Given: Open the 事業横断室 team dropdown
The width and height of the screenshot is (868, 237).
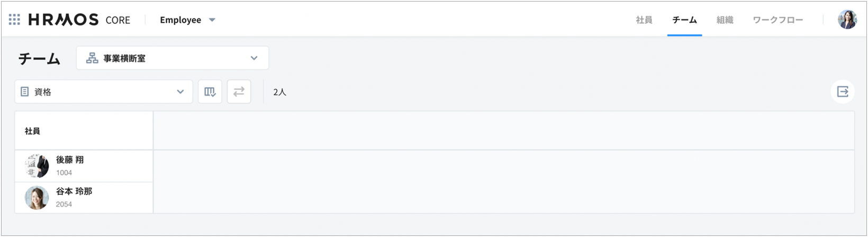Looking at the screenshot, I should pyautogui.click(x=173, y=58).
